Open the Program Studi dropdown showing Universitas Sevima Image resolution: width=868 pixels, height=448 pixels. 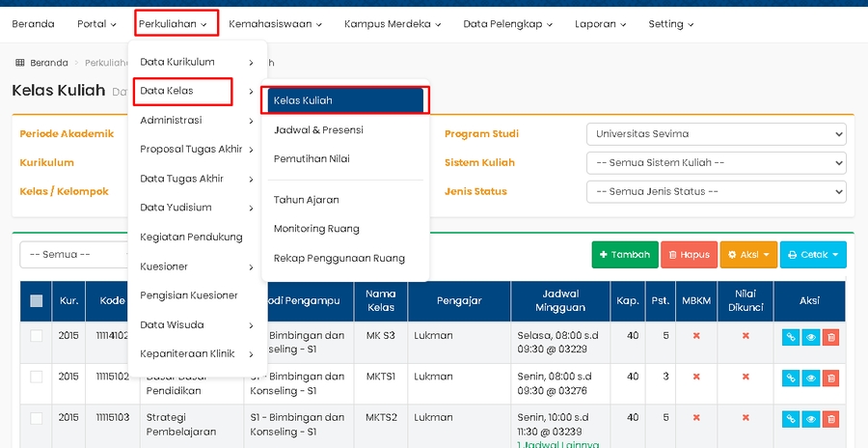tap(716, 134)
